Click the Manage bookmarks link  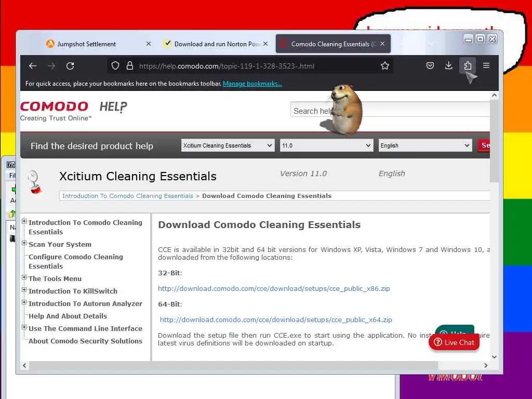252,84
